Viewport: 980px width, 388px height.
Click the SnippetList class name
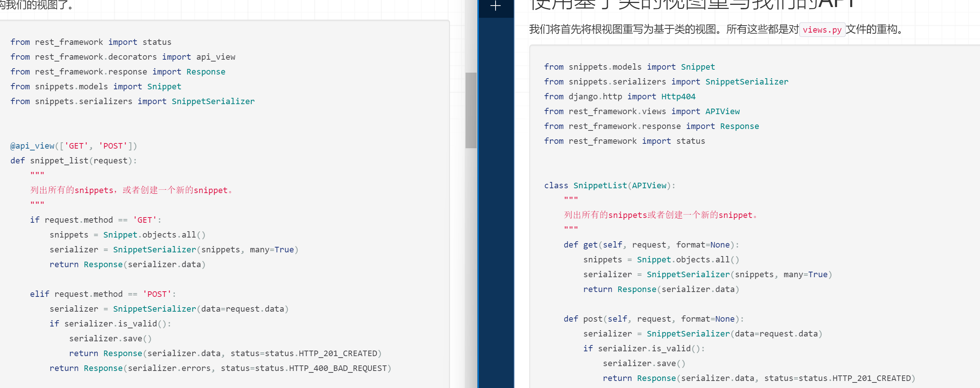tap(600, 186)
